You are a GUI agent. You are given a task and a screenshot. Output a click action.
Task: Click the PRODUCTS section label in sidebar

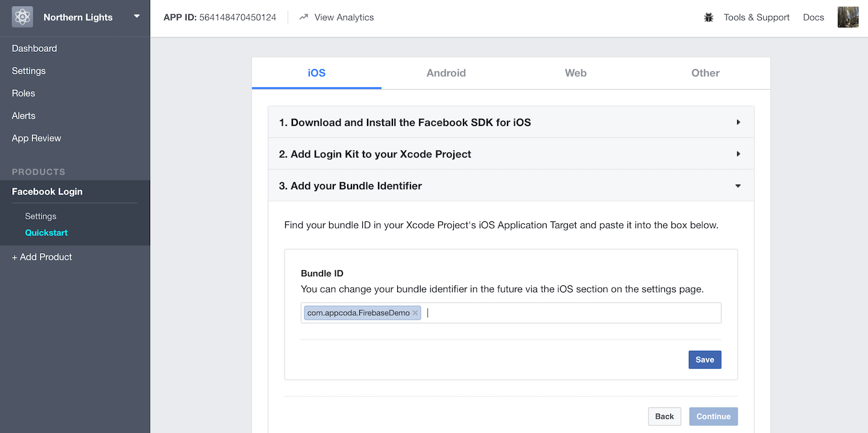point(39,172)
